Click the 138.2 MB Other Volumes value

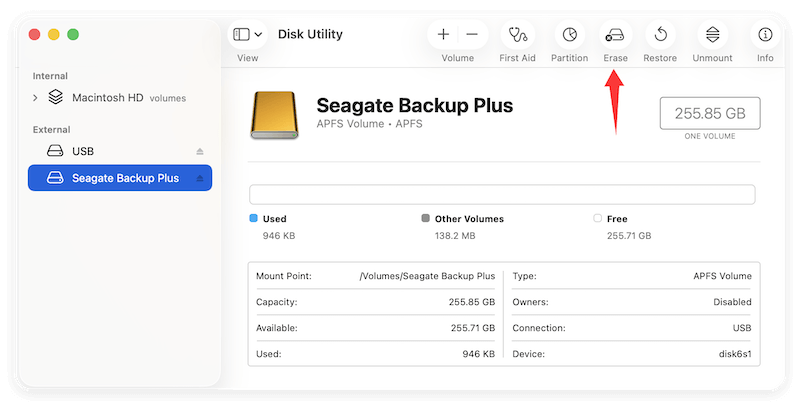[x=455, y=236]
